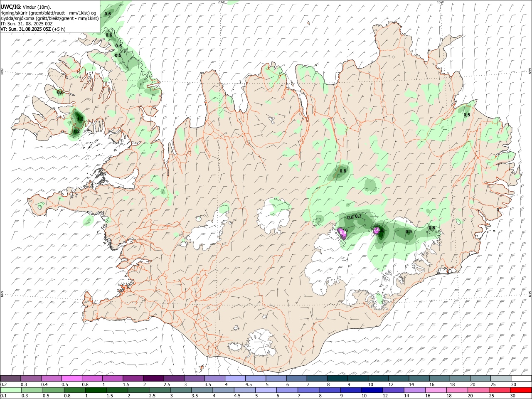Pick the dusky purple first swatch starting at 0.2 in the upper legend row
The image size is (532, 399).
pyautogui.click(x=11, y=379)
